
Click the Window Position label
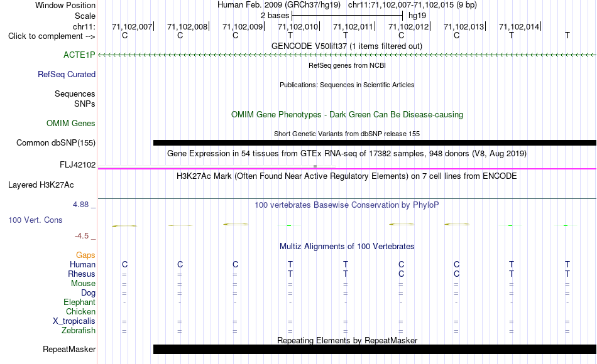coord(65,5)
